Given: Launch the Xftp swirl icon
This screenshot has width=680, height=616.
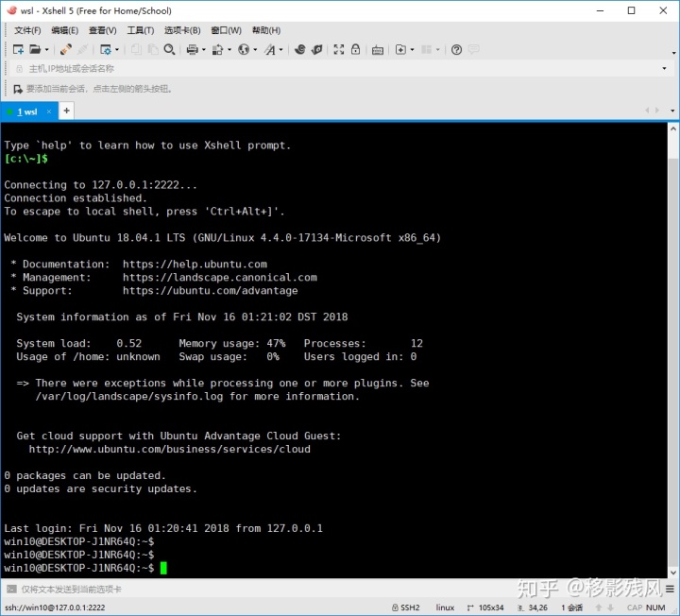Looking at the screenshot, I should (x=299, y=49).
